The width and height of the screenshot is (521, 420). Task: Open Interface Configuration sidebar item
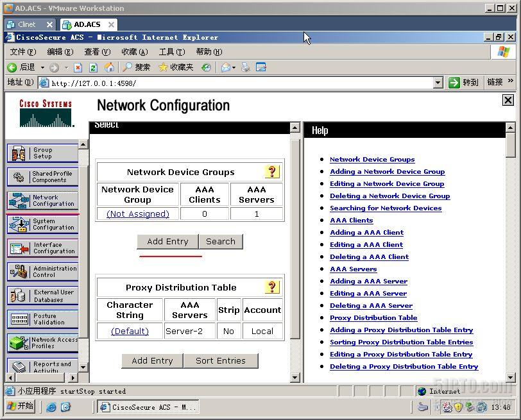[x=42, y=248]
